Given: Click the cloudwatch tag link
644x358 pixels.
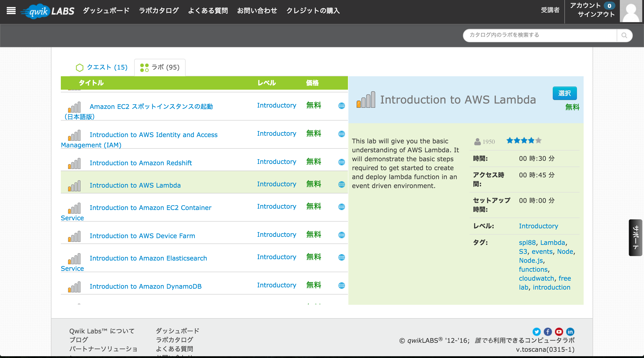Looking at the screenshot, I should (x=536, y=278).
